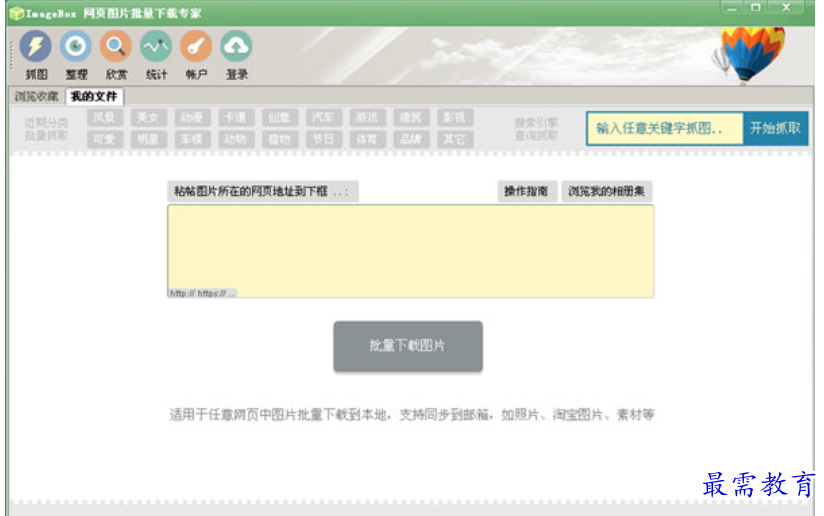Click the 粘帖图片所在的网页地址到下框 label

click(262, 191)
